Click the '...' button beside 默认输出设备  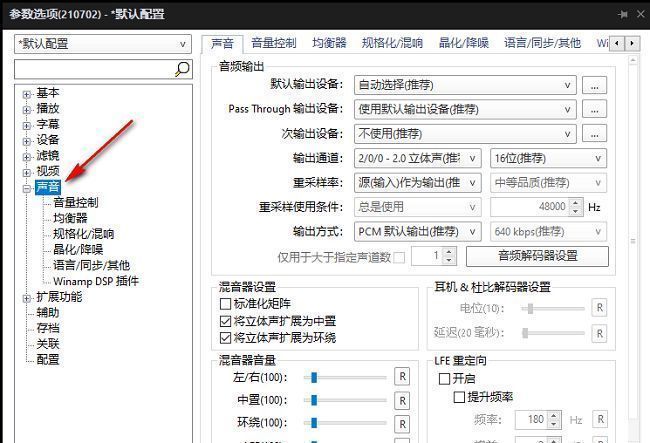point(594,86)
